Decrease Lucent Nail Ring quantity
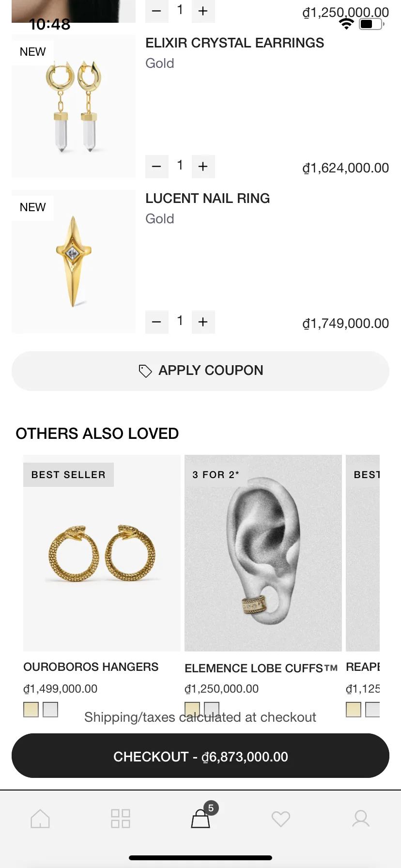The image size is (401, 868). 156,322
